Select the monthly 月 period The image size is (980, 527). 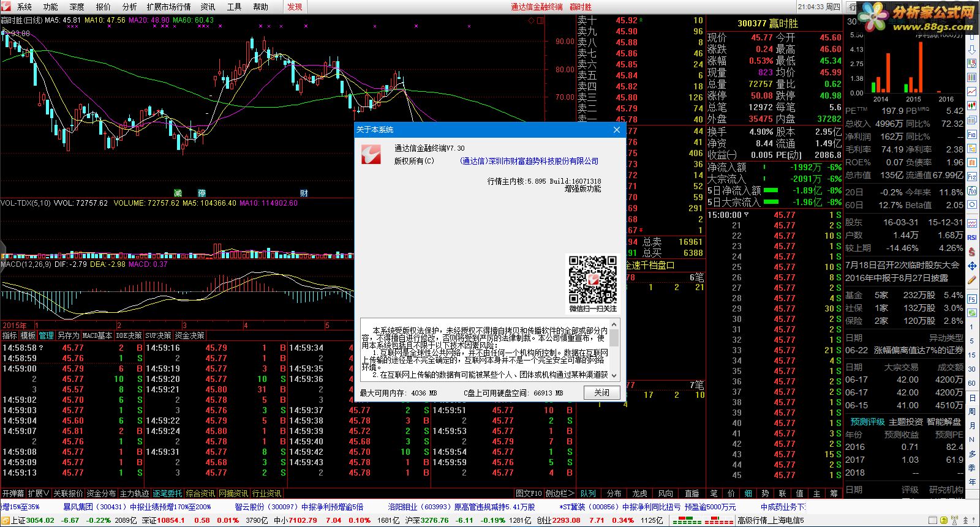[971, 425]
